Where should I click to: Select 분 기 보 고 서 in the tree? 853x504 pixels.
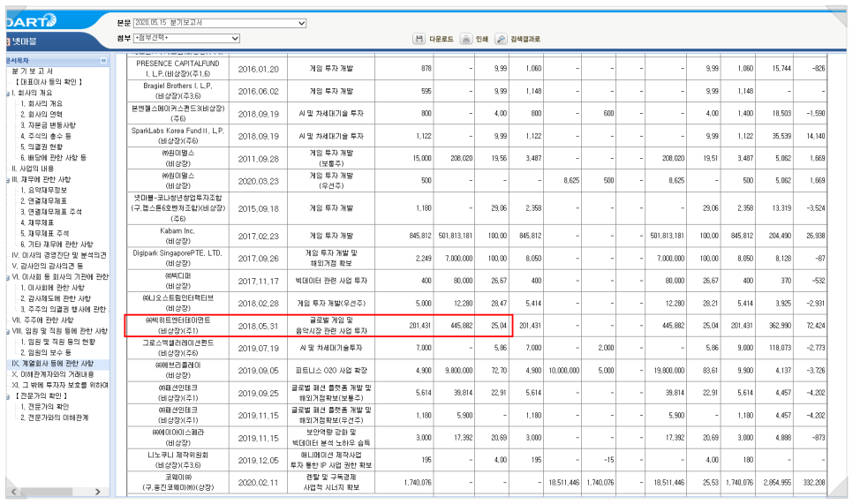tap(33, 71)
